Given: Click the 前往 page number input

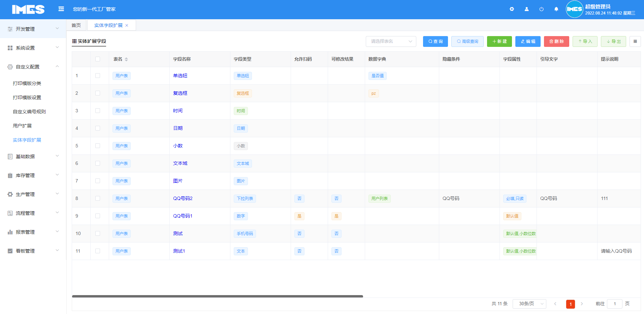Looking at the screenshot, I should [x=615, y=304].
